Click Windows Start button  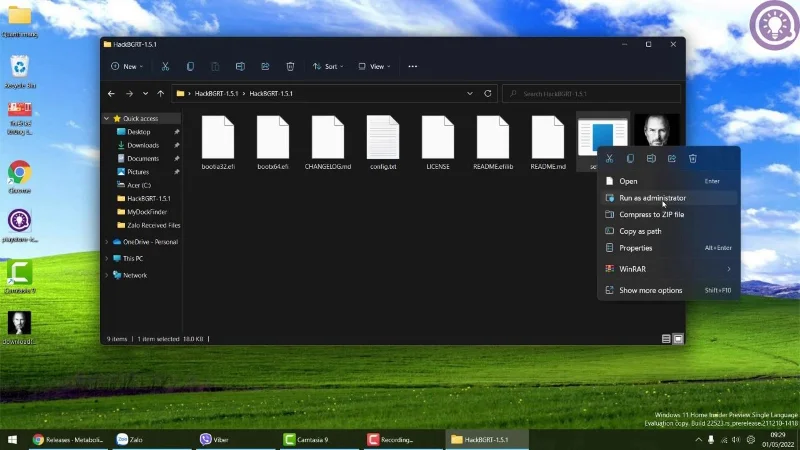pos(12,439)
